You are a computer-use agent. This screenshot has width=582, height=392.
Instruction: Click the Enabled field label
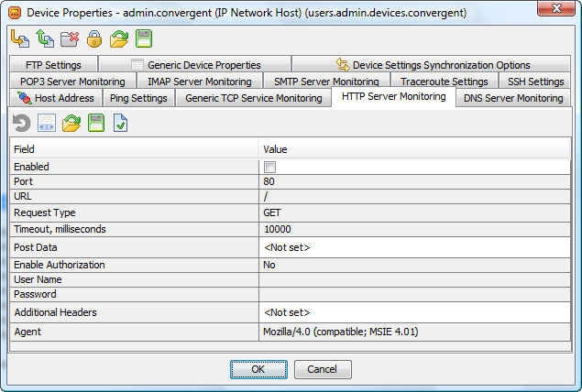tap(31, 167)
